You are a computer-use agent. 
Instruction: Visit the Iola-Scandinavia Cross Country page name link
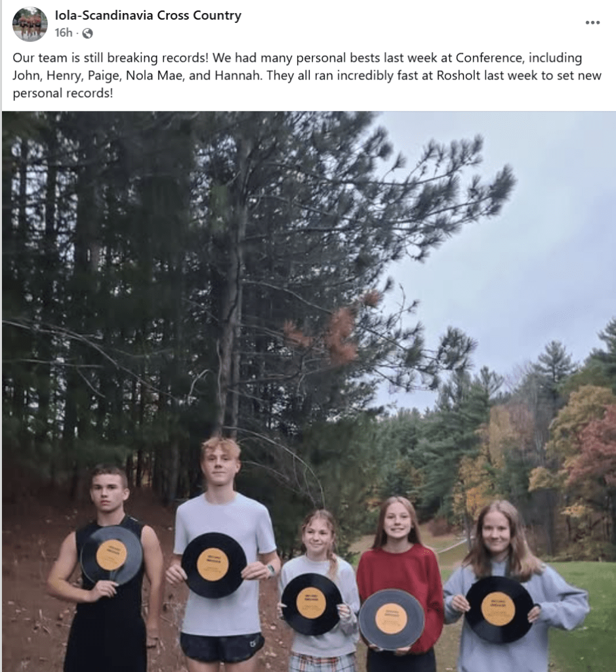coord(148,16)
